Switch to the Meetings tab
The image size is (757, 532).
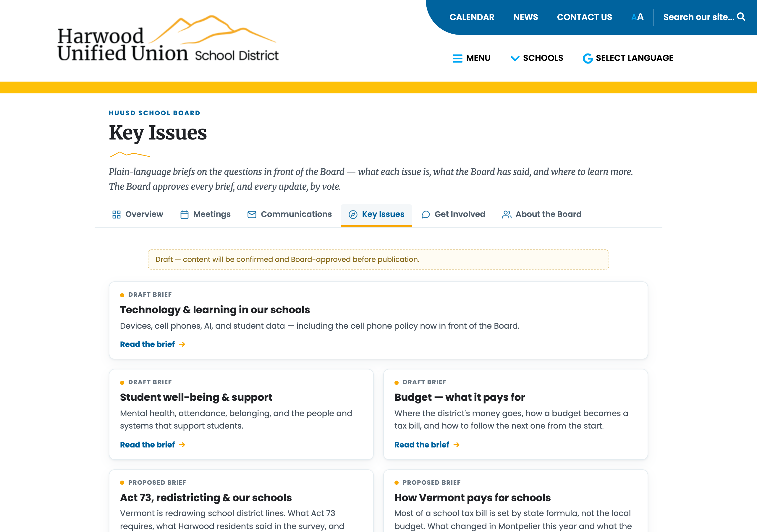pos(206,215)
